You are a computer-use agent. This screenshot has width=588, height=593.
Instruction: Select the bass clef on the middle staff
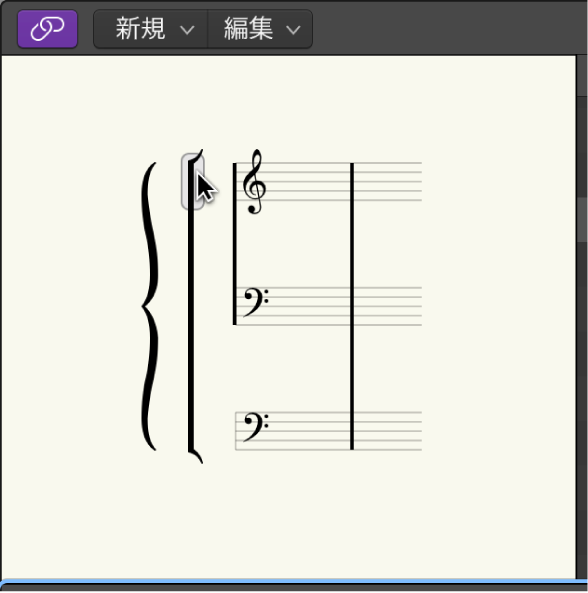[x=256, y=301]
